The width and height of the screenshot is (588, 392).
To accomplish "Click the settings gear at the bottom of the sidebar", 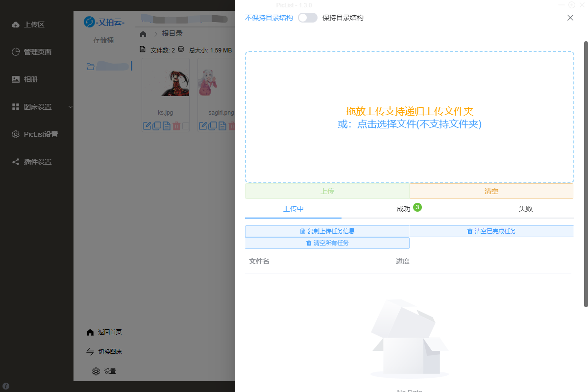I will point(96,371).
